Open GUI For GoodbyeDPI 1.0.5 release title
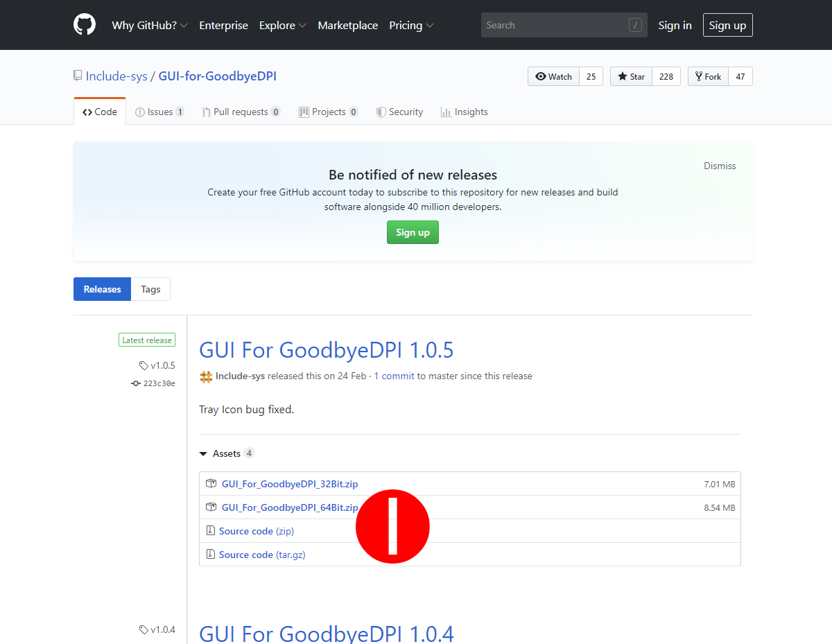The height and width of the screenshot is (644, 832). (x=326, y=350)
